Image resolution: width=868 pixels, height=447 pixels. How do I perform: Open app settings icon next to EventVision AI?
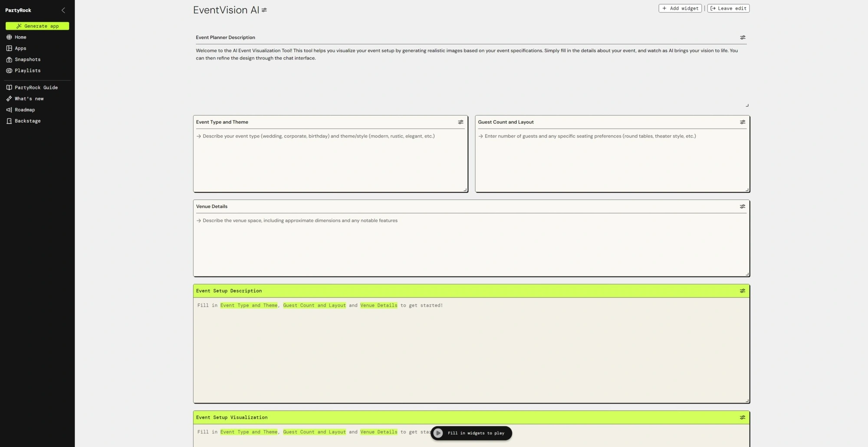click(264, 10)
